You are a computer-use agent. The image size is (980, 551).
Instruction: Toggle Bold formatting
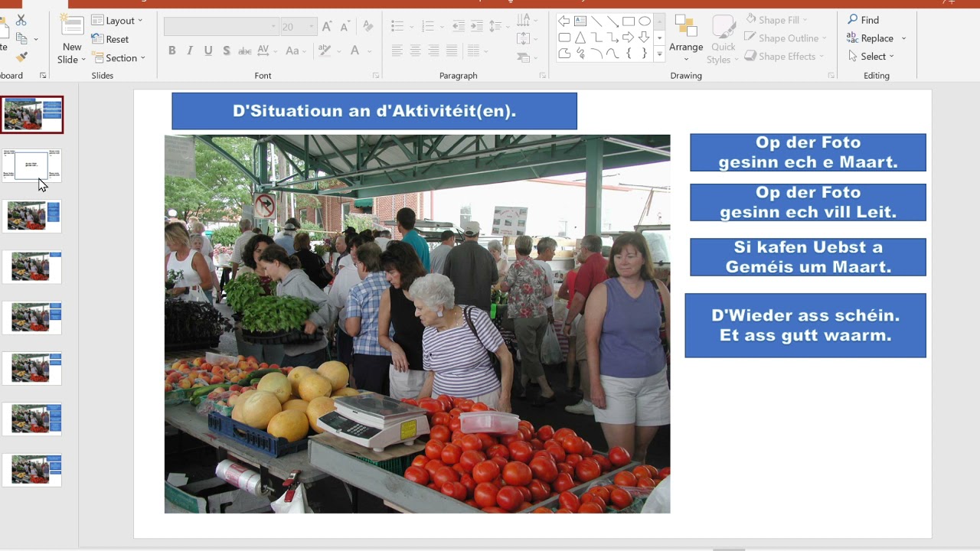click(x=171, y=51)
